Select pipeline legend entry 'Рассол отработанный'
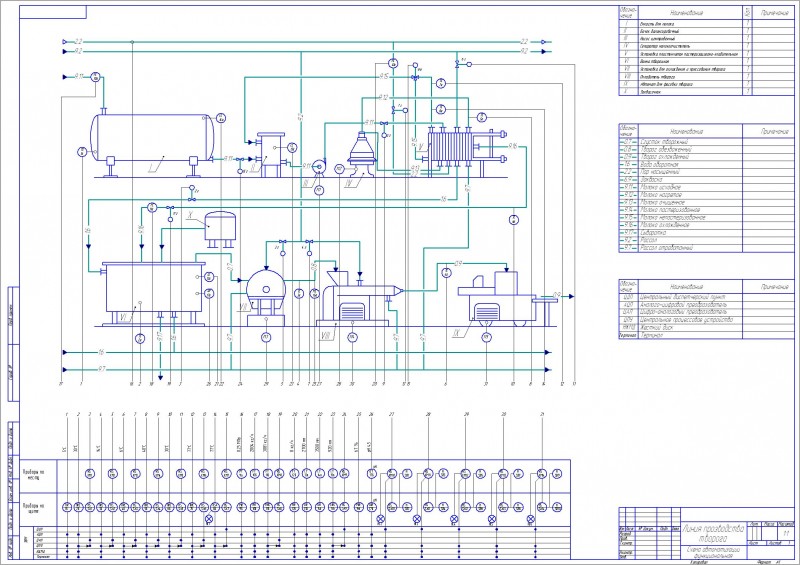Screen dimensions: 800x565 pyautogui.click(x=707, y=248)
